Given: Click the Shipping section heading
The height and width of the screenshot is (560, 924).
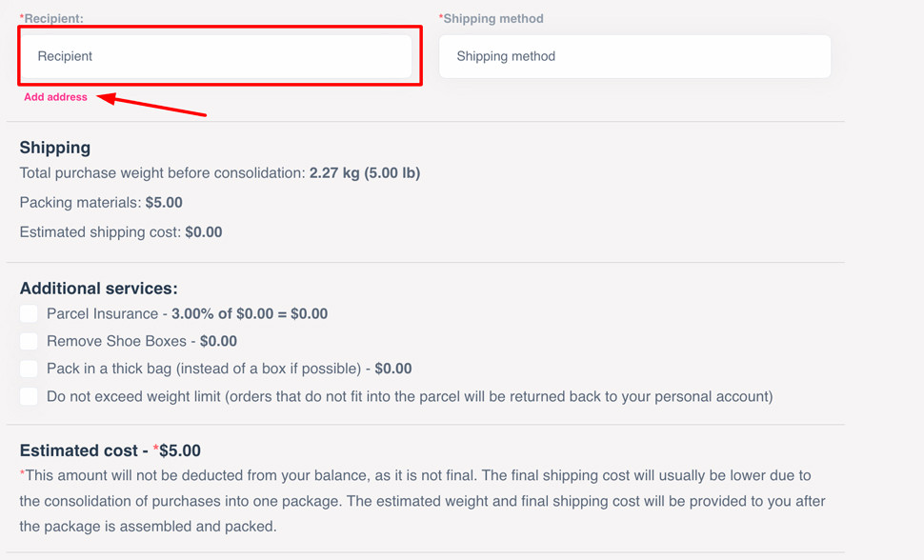Looking at the screenshot, I should 55,148.
